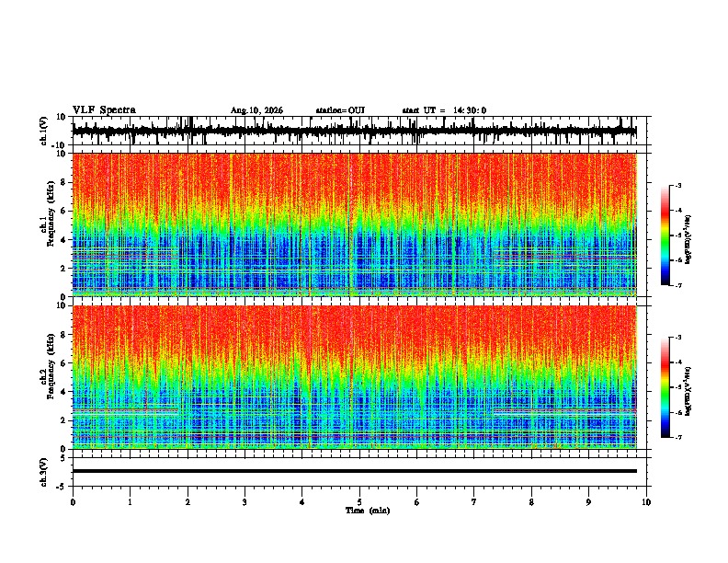Click time axis tick label '8'
Viewport: 728px width, 563px height.
click(531, 502)
